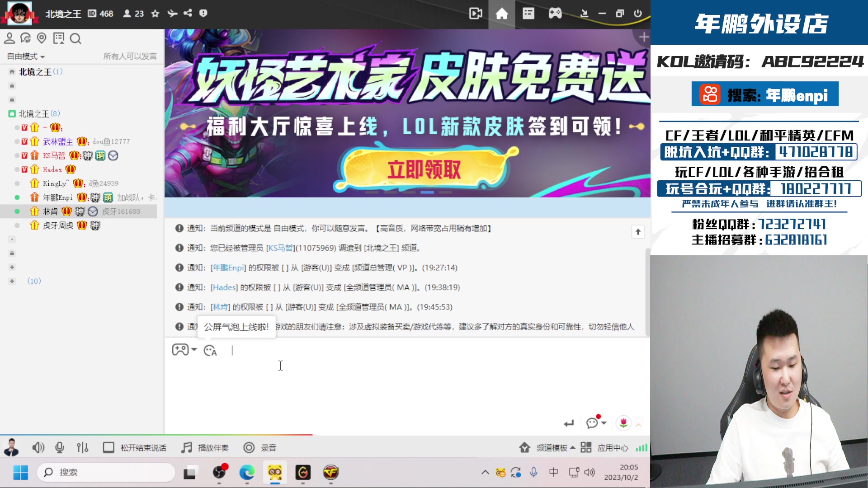Click the share icon in title bar
The width and height of the screenshot is (868, 488).
coord(188,13)
